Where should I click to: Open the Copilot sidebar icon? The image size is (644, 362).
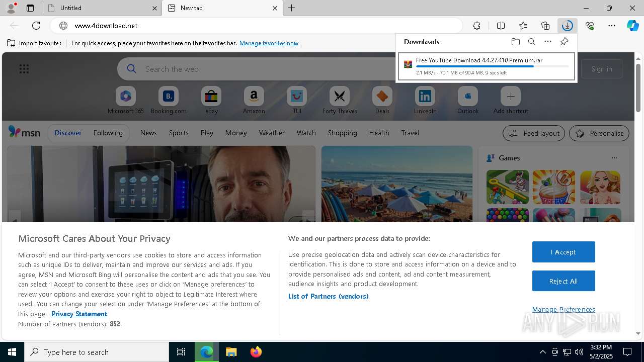point(633,26)
